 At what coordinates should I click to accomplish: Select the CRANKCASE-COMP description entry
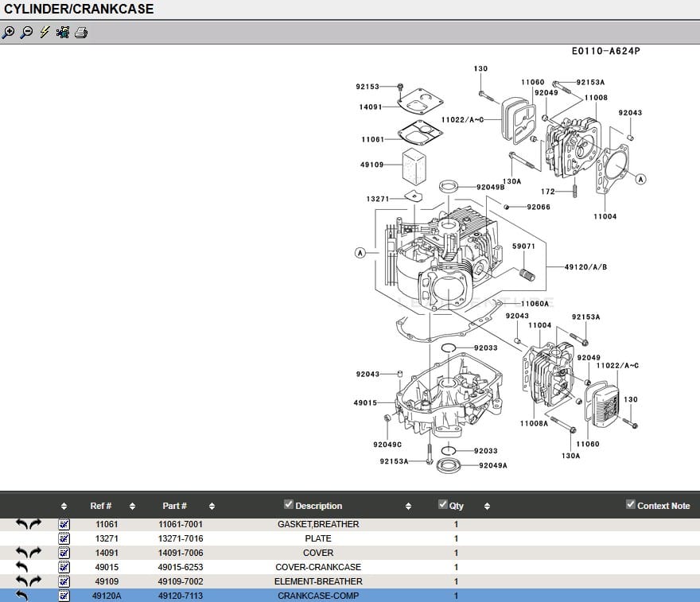(x=318, y=595)
